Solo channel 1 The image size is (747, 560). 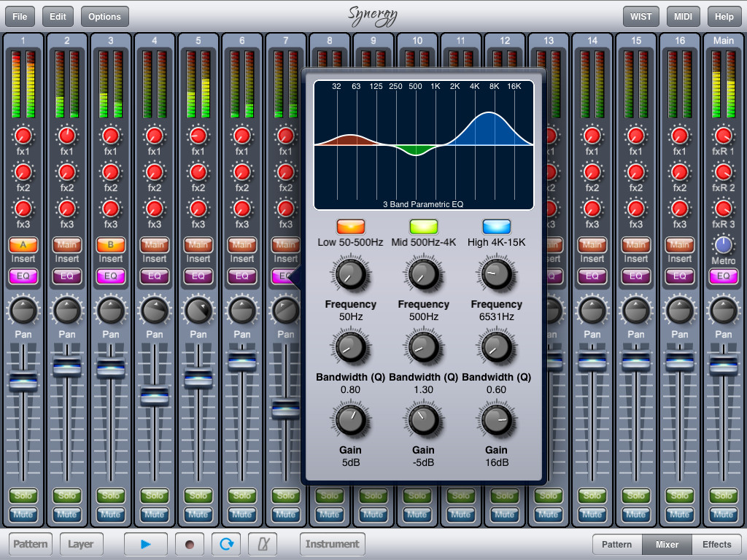23,496
